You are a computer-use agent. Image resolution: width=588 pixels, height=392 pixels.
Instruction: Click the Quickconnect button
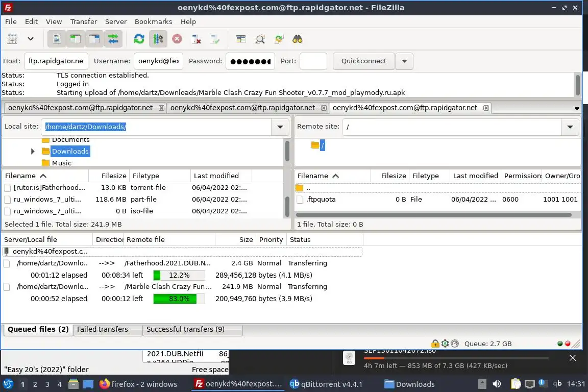coord(364,61)
